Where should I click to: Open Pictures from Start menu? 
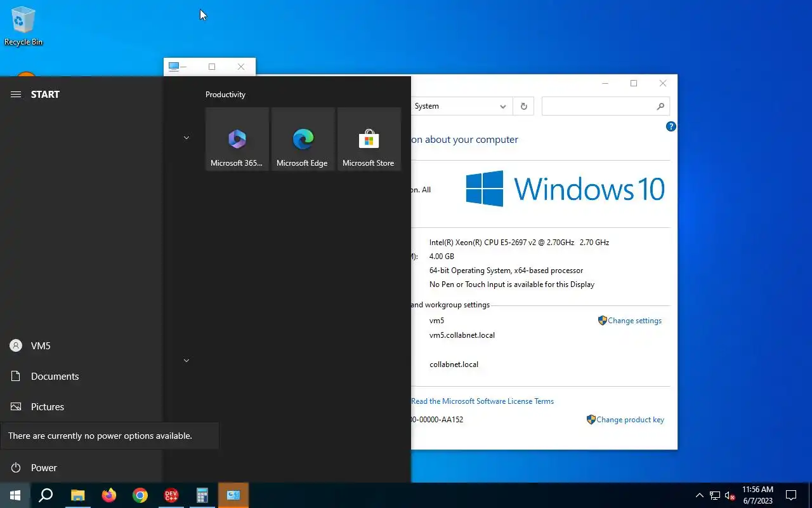[x=81, y=406]
